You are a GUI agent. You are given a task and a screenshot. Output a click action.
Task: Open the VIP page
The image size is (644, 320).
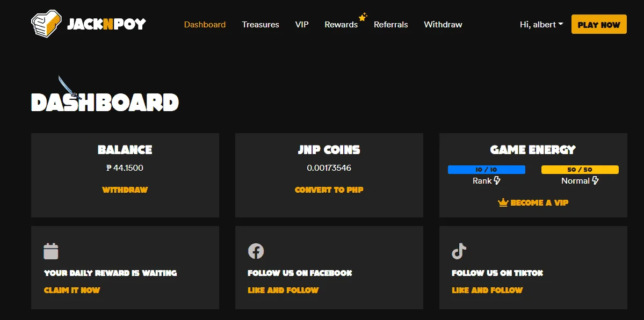(x=302, y=25)
